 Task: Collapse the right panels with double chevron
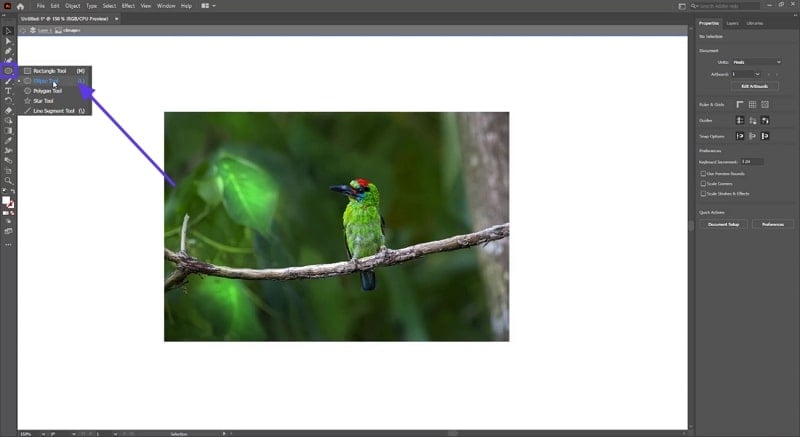[x=794, y=15]
